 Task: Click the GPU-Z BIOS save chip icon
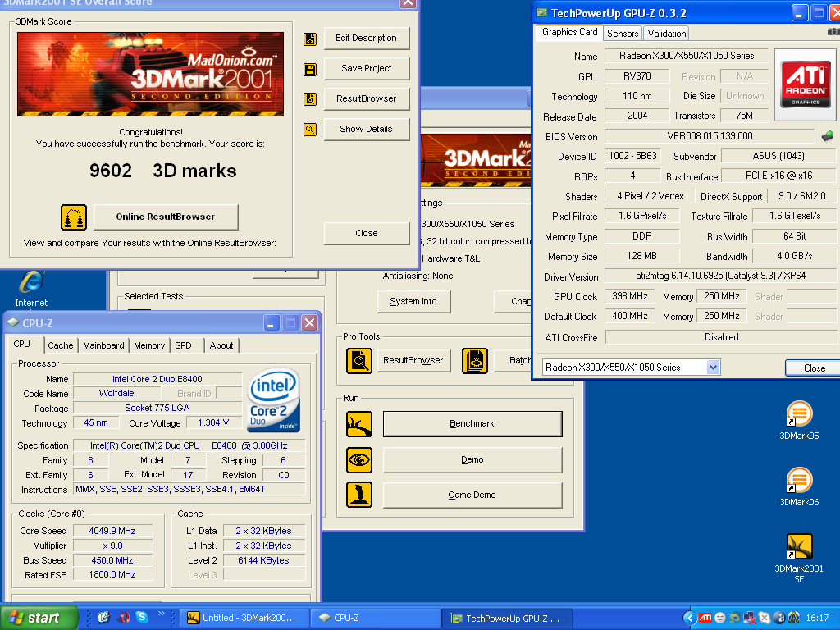828,136
